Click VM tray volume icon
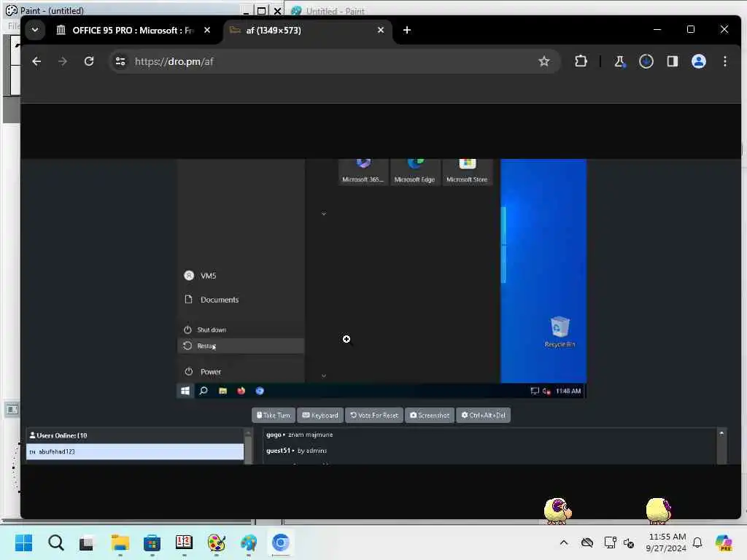 point(546,391)
